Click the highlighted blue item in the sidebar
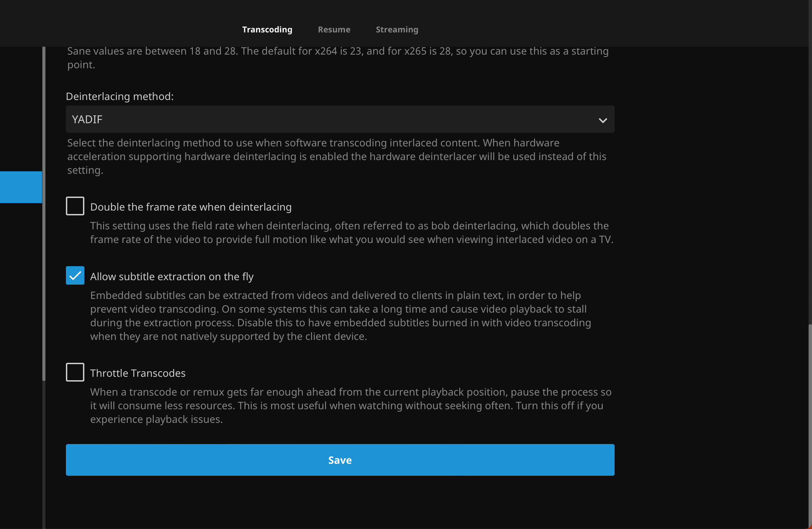 point(21,187)
